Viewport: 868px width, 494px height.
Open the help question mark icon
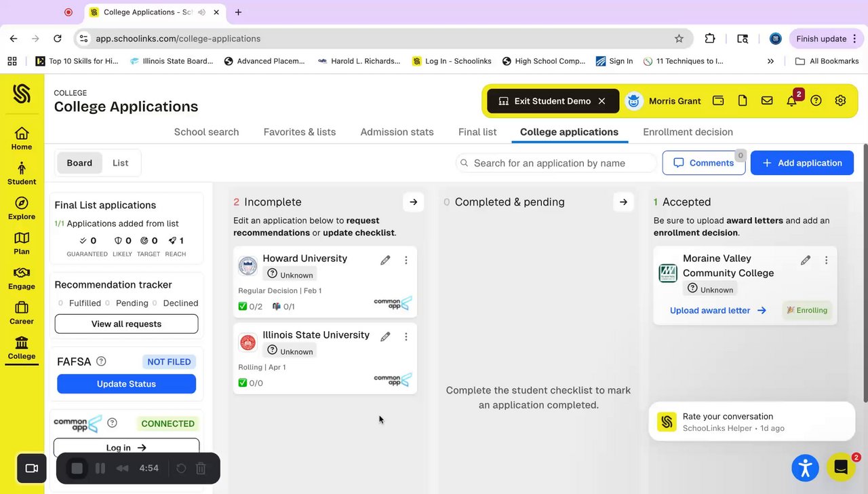[x=816, y=100]
